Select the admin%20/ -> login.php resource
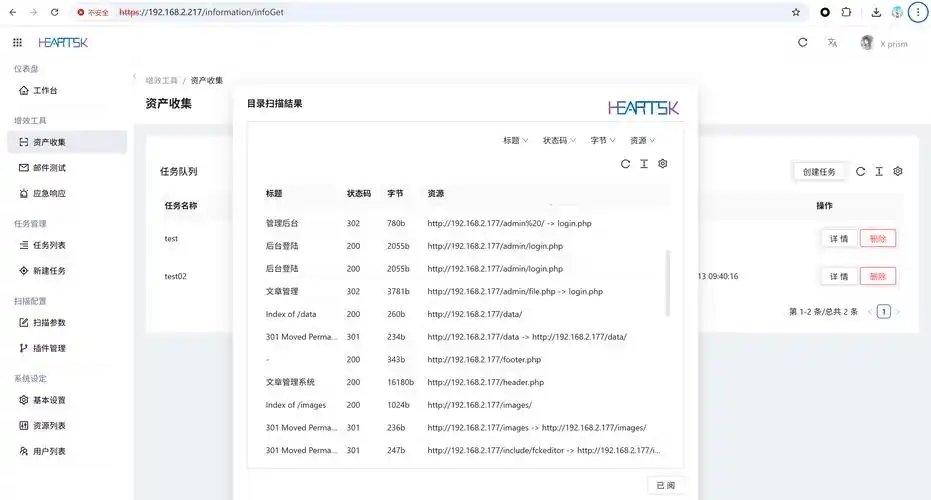The width and height of the screenshot is (931, 500). point(509,223)
